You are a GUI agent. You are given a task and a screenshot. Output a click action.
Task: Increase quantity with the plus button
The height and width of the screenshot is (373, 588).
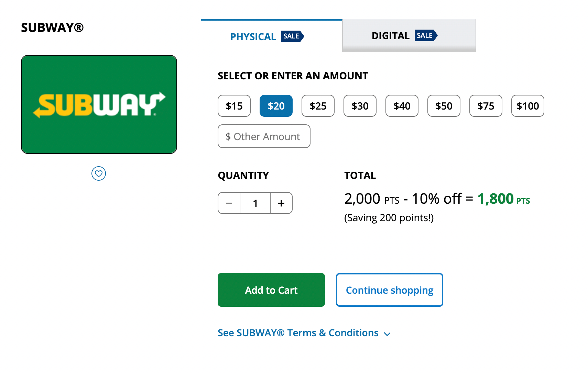[x=281, y=203]
